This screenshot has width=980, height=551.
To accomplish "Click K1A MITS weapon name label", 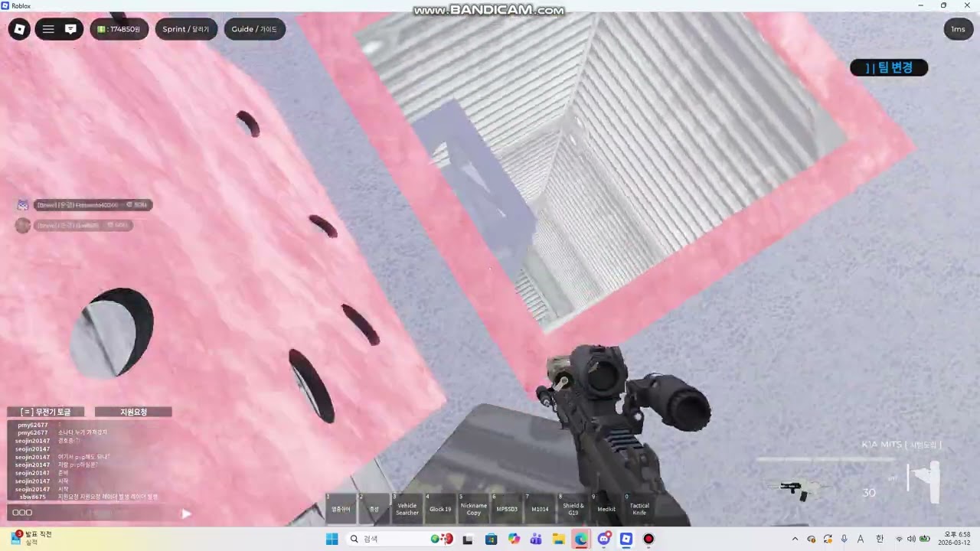I will 901,444.
